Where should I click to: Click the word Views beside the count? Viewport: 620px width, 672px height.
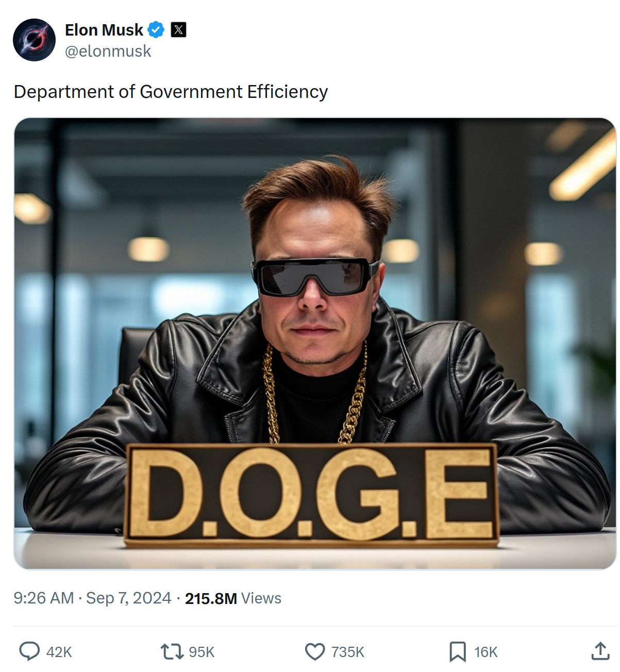coord(261,598)
